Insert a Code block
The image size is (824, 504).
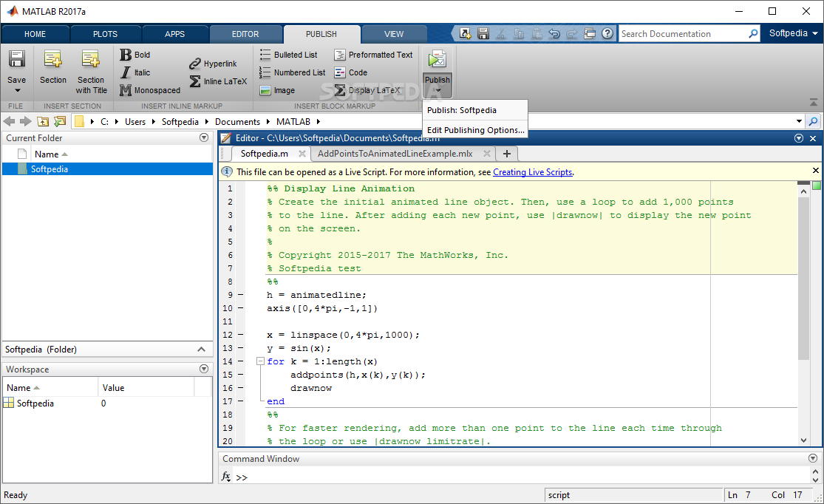350,72
